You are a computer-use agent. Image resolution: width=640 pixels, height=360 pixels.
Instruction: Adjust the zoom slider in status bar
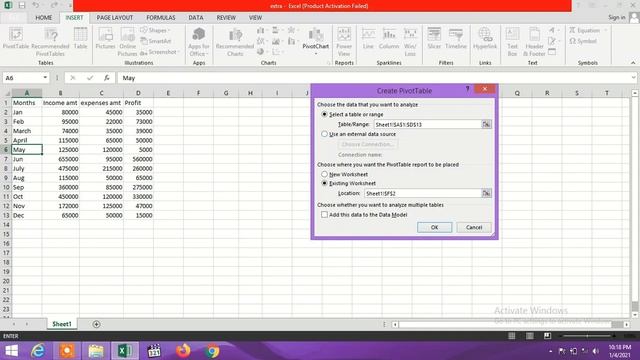coord(588,336)
